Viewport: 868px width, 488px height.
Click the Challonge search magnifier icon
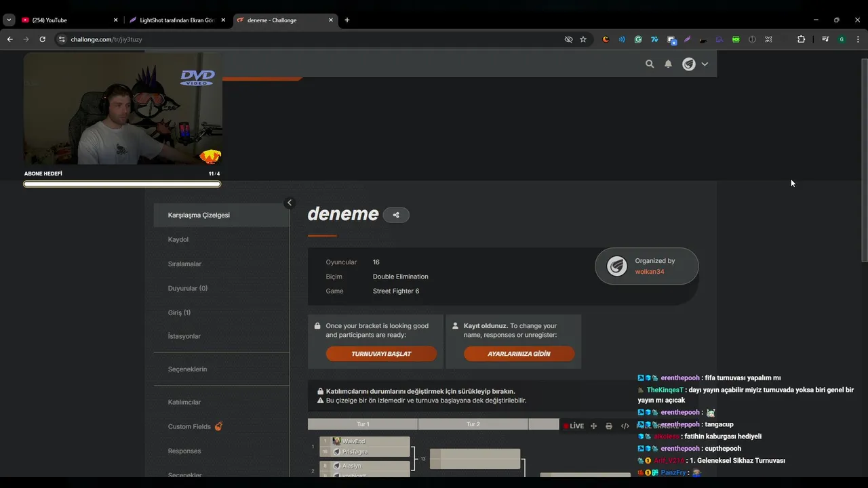coord(650,64)
